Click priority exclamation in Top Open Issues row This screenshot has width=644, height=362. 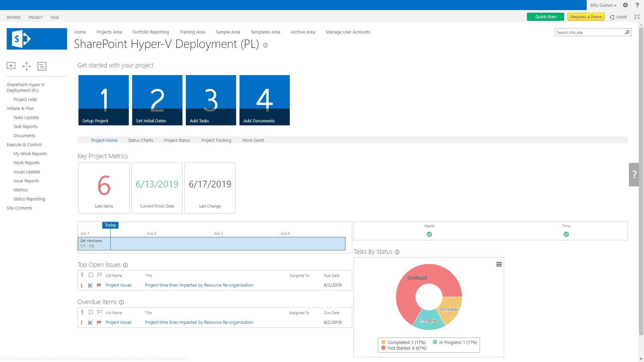[x=82, y=286]
